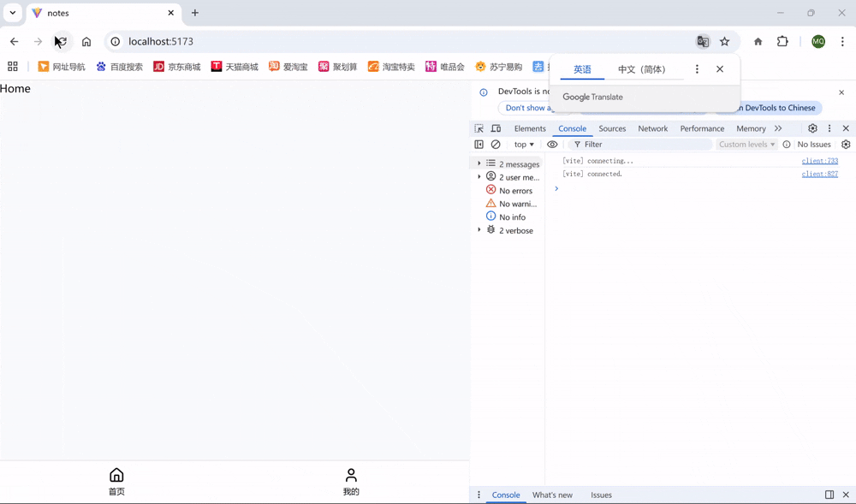Close the Google Translate popup
The width and height of the screenshot is (856, 504).
720,69
